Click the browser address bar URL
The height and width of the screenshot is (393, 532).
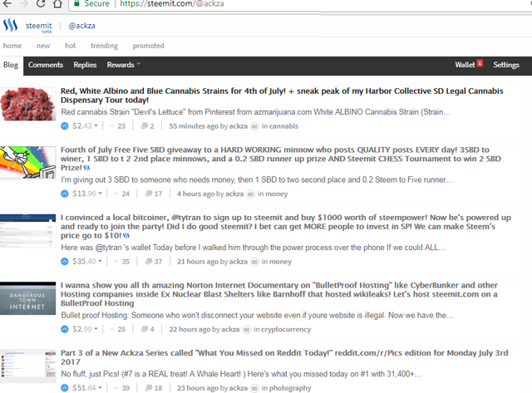(172, 3)
